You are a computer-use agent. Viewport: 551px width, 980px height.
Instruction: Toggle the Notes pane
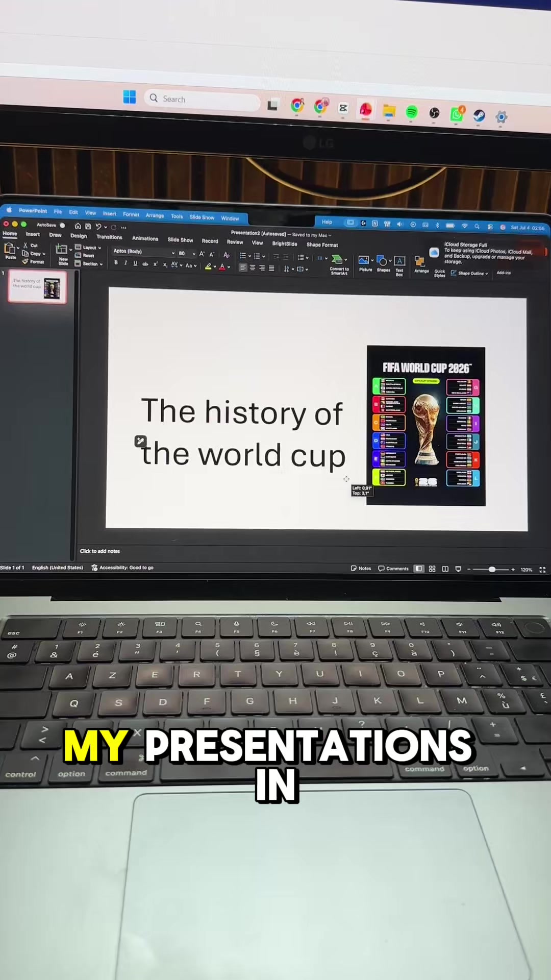point(361,568)
